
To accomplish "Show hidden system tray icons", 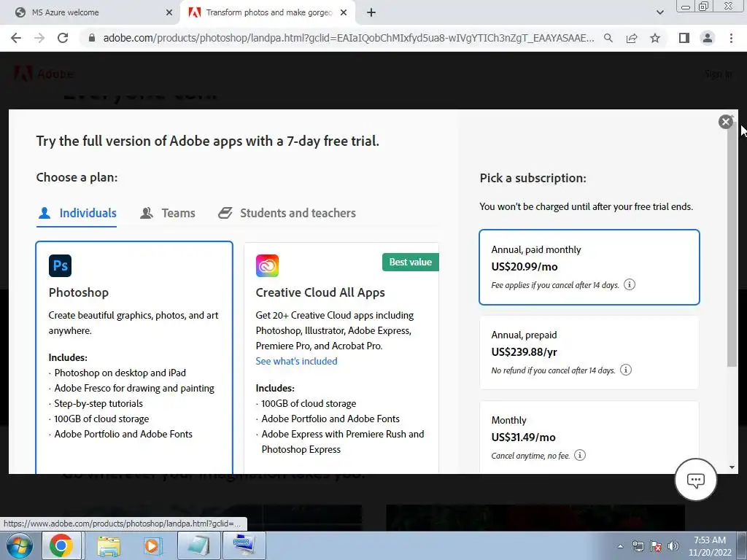I will (620, 546).
